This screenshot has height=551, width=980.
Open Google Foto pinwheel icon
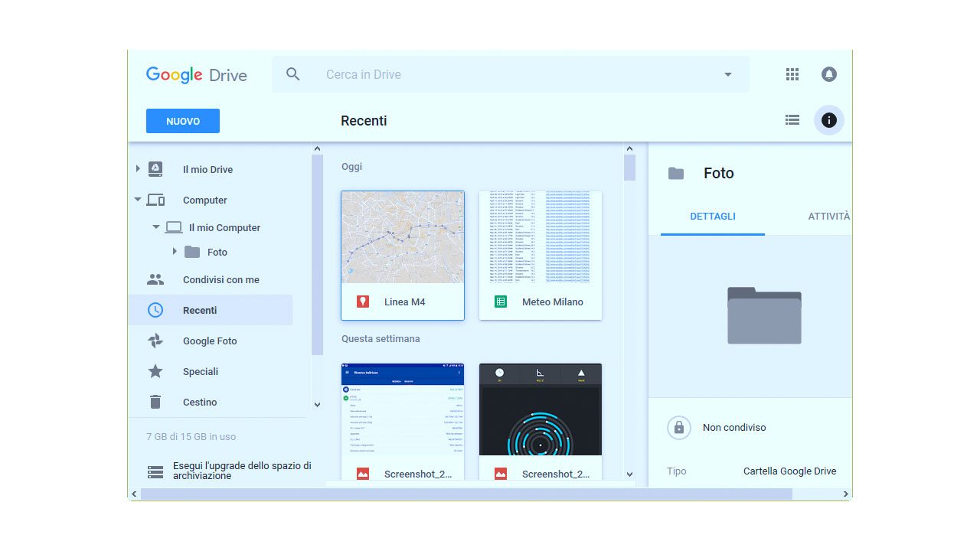tap(155, 341)
